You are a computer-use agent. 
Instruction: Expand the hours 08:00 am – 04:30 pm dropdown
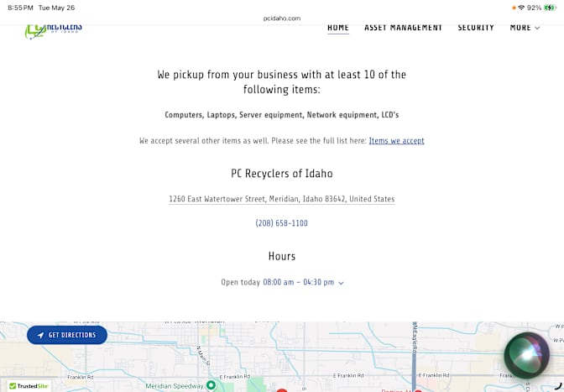point(303,282)
